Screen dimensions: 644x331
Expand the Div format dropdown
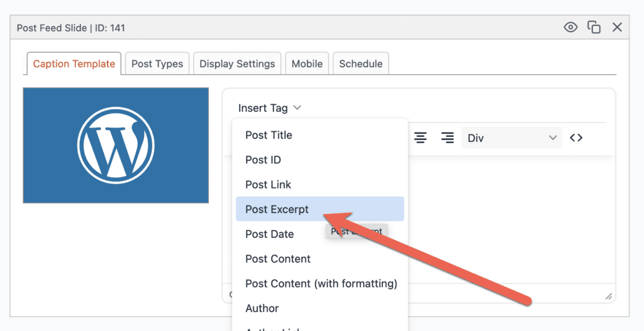click(511, 138)
